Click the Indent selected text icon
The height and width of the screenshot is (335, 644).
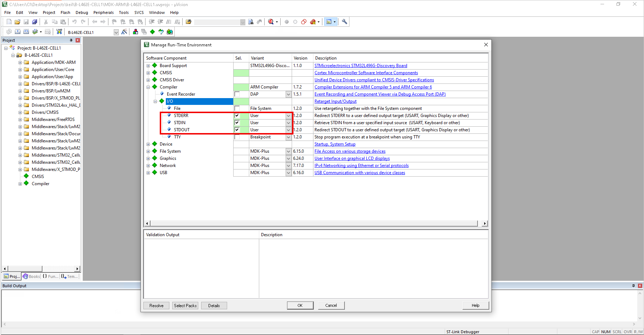pos(152,22)
